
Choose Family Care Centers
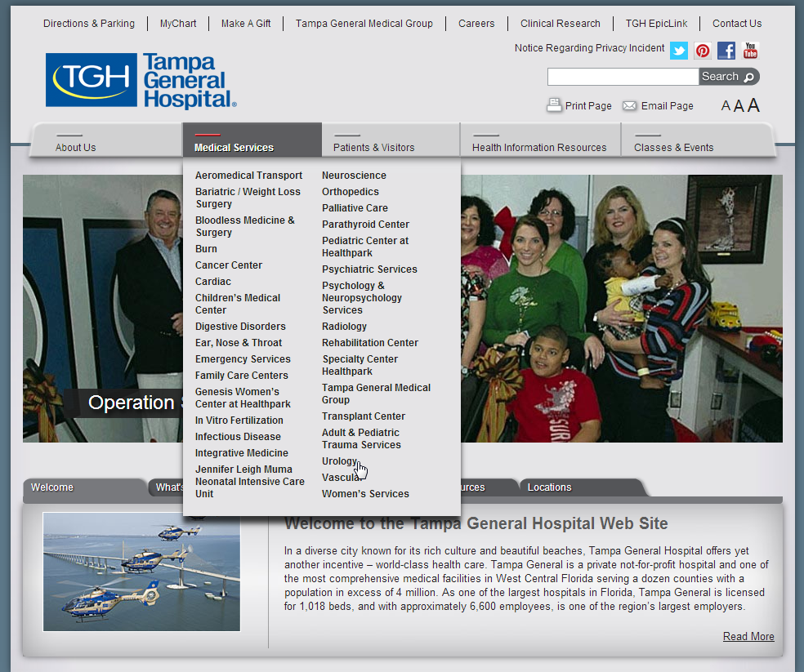coord(242,376)
